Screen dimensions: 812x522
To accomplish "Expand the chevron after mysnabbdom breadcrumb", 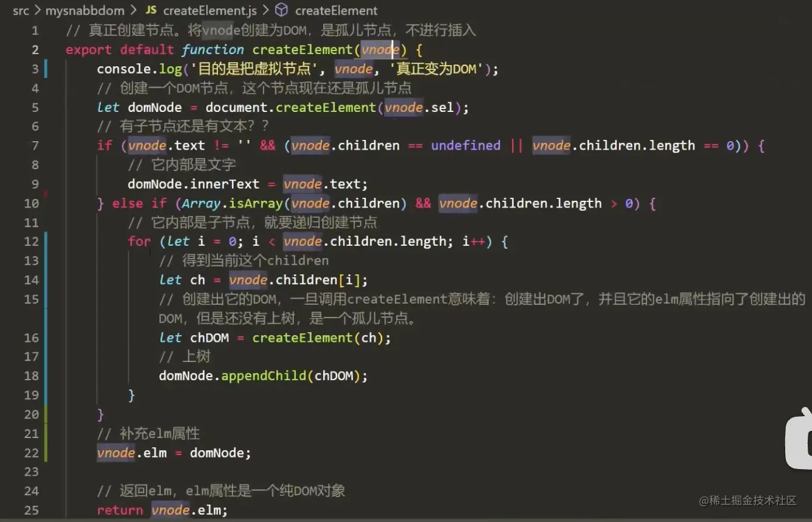I will pyautogui.click(x=133, y=10).
